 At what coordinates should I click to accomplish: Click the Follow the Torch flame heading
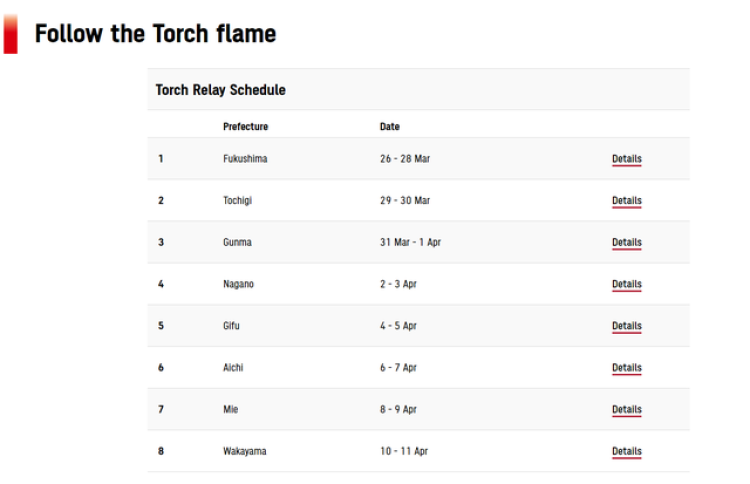click(155, 34)
